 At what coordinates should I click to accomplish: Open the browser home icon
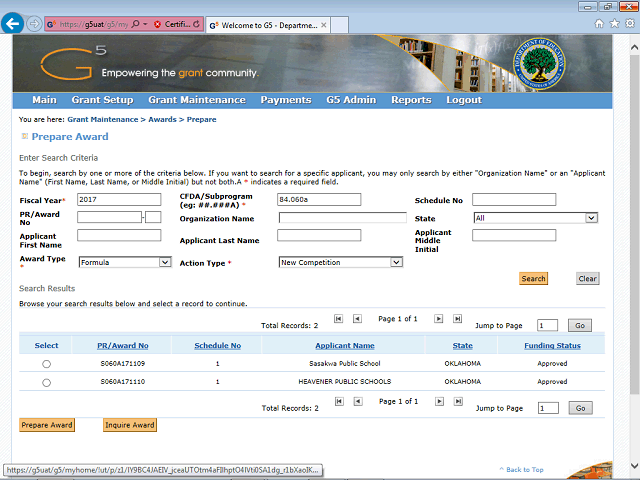(x=599, y=24)
